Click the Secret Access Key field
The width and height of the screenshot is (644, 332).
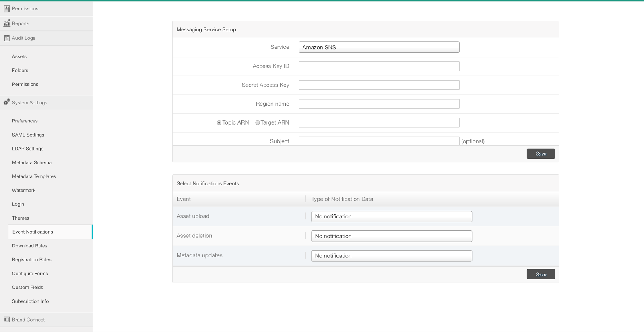pyautogui.click(x=379, y=85)
